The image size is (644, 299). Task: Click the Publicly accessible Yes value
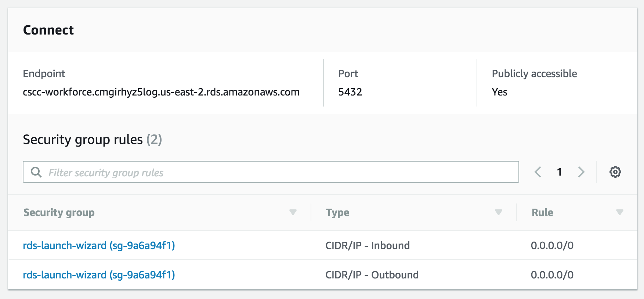tap(499, 92)
